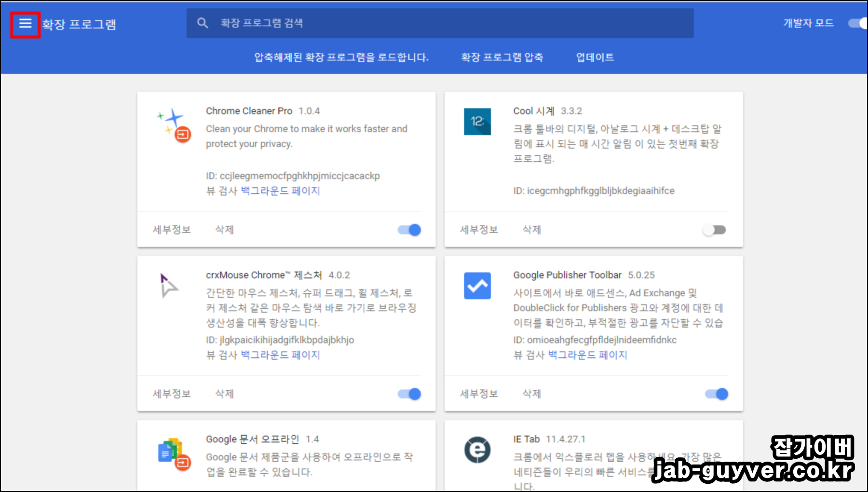Click the Chrome Cleaner Pro name text

pos(249,111)
